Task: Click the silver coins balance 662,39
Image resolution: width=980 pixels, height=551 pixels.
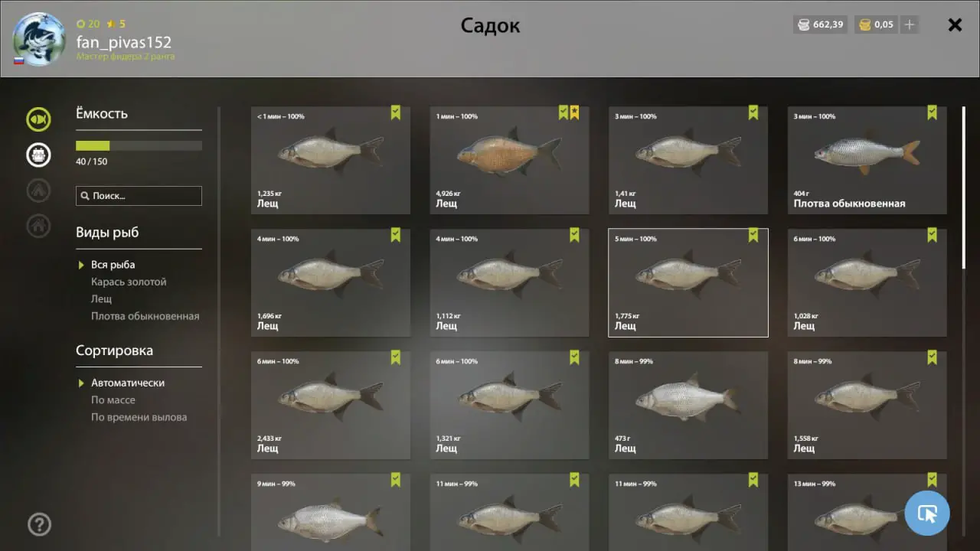Action: coord(821,24)
